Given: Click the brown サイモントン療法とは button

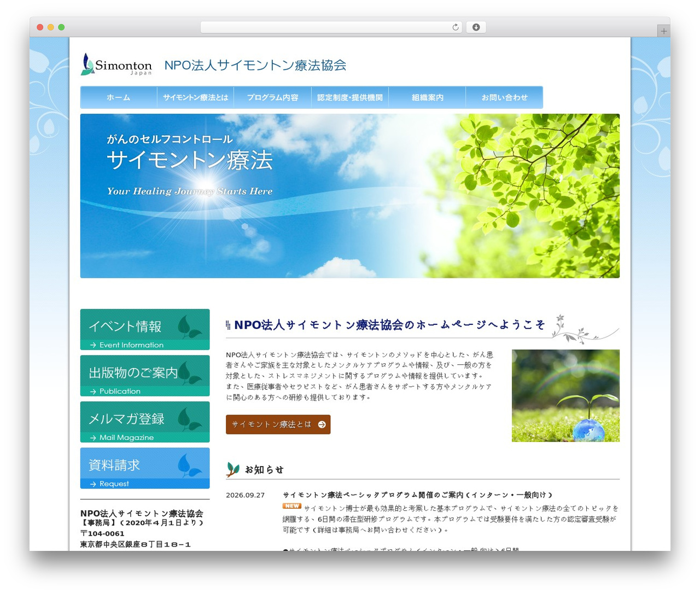Looking at the screenshot, I should [x=278, y=425].
